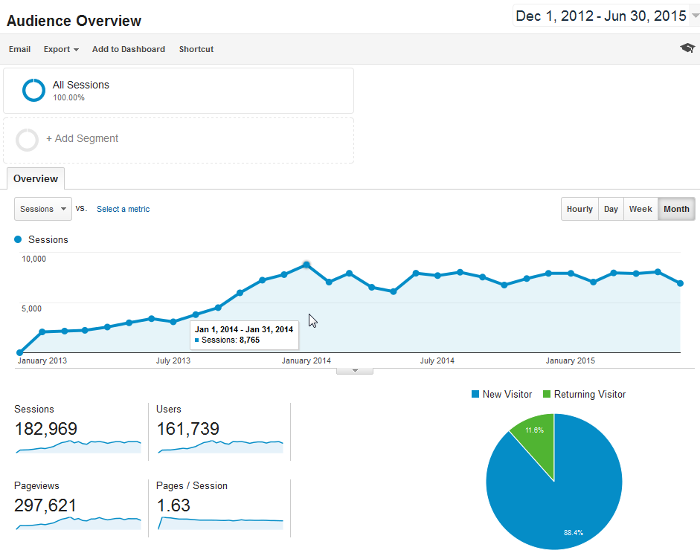Click Add to Dashboard
The image size is (700, 553).
pos(128,49)
